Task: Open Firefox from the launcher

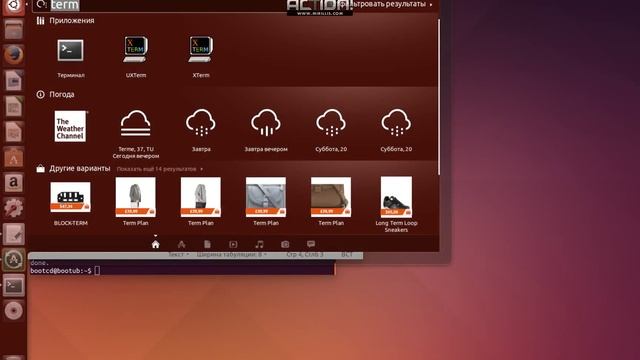Action: point(13,55)
